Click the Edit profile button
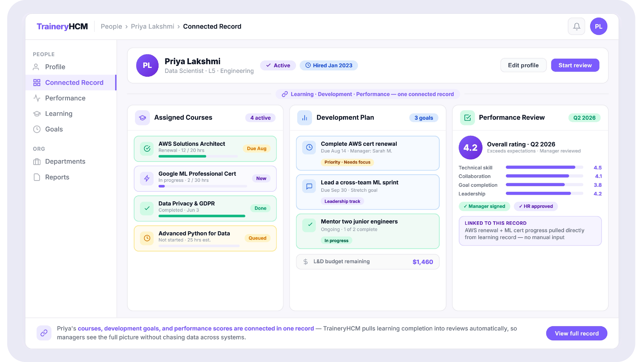This screenshot has width=644, height=362. [x=523, y=65]
